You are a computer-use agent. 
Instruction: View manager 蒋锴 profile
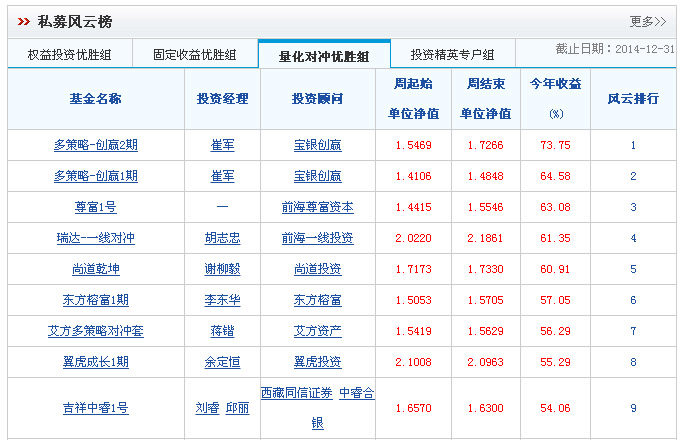coord(223,331)
